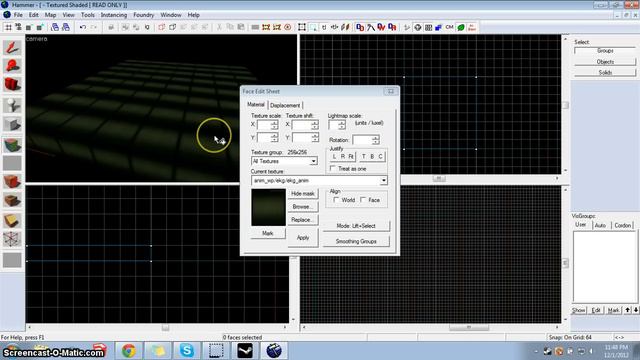Click the Hide mask button

pos(303,193)
